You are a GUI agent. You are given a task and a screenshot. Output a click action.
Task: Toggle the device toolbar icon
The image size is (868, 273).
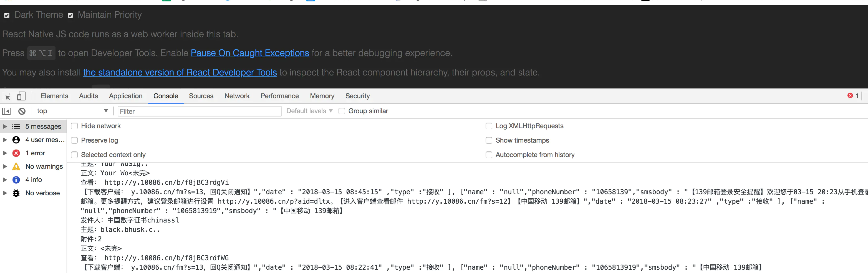coord(21,96)
